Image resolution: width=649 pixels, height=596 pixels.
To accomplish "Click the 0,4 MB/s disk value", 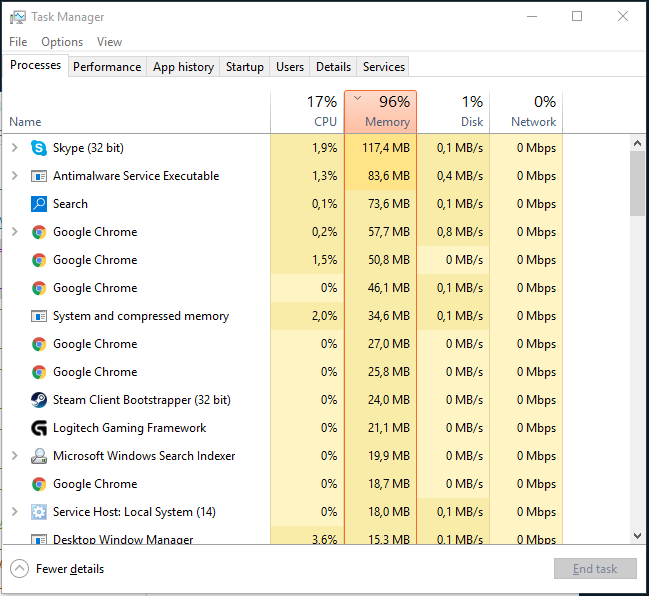I will click(460, 176).
